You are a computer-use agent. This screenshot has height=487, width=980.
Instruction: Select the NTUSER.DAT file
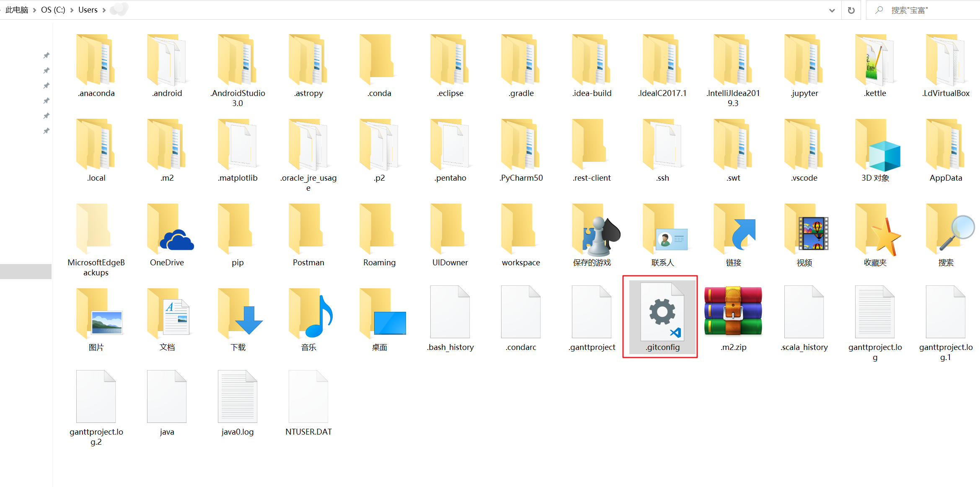[x=309, y=397]
